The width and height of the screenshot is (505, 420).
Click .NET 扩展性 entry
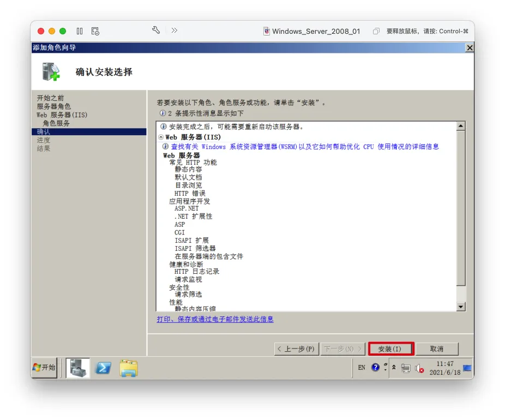193,217
